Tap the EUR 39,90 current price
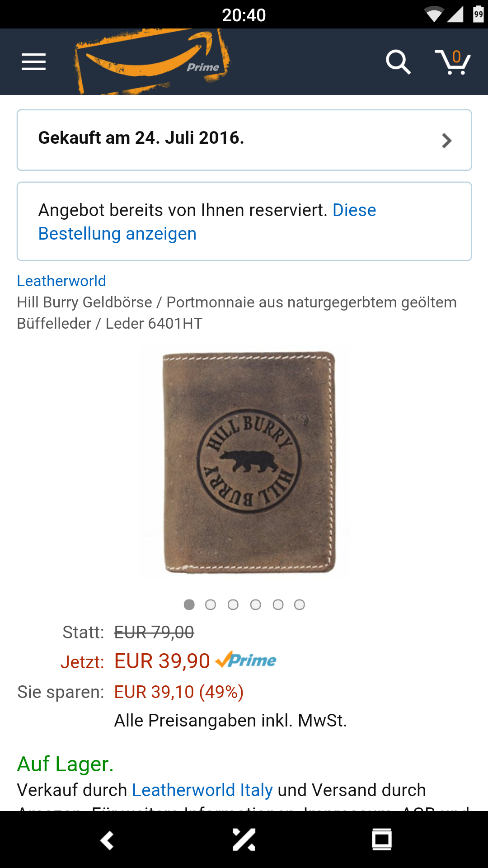Image resolution: width=488 pixels, height=868 pixels. coord(162,661)
